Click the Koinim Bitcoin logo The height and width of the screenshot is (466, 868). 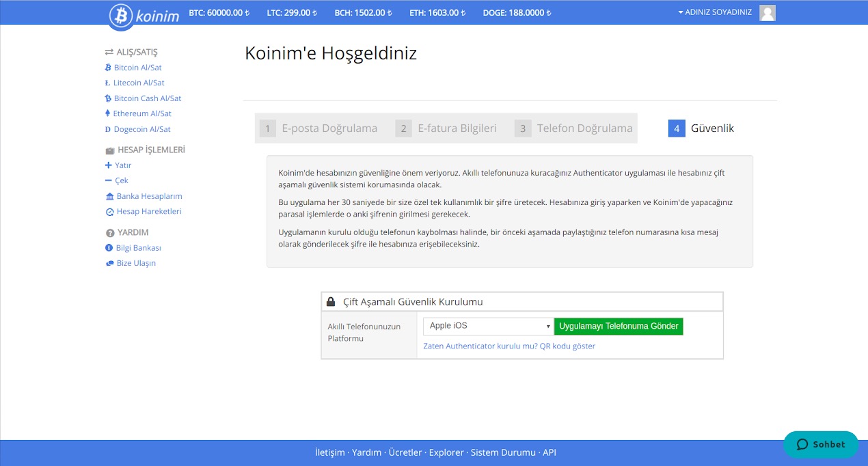145,15
